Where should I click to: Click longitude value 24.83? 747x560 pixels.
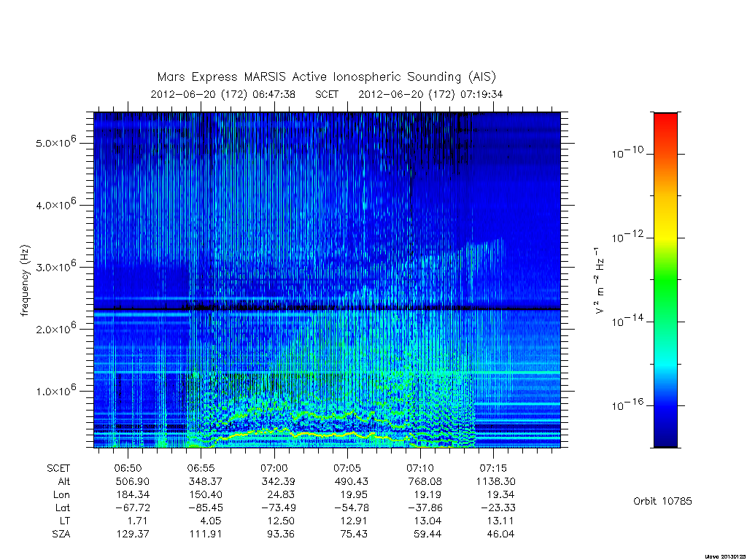click(281, 495)
